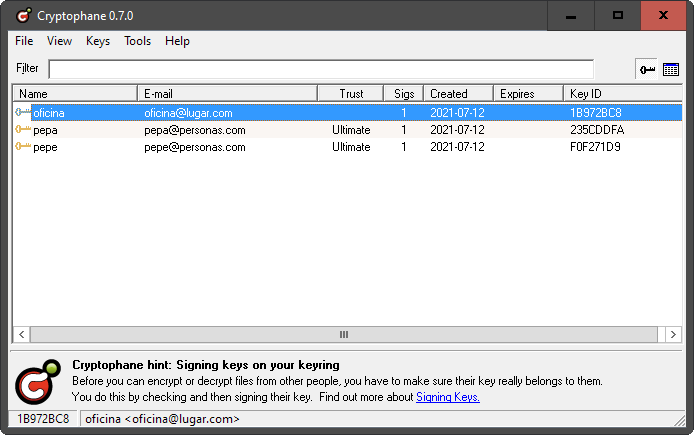694x435 pixels.
Task: Toggle the key view icon
Action: click(647, 69)
